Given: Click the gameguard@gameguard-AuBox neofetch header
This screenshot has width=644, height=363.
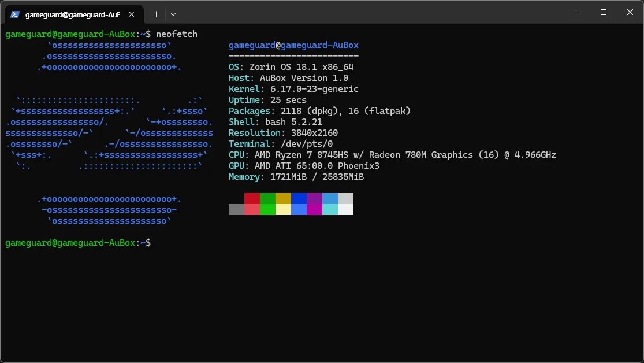Looking at the screenshot, I should click(x=293, y=45).
